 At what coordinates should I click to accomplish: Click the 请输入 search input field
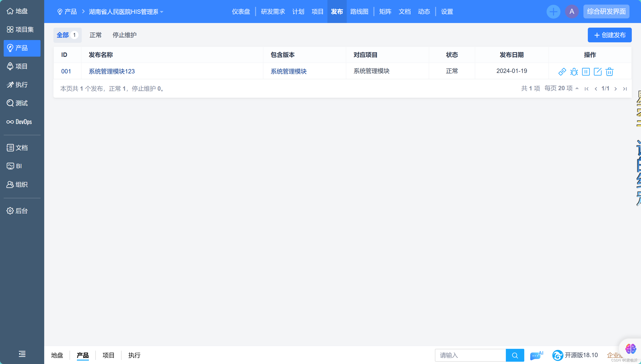(x=470, y=355)
